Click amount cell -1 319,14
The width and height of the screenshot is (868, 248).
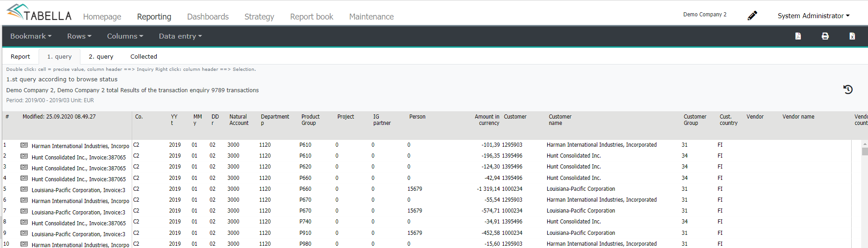(x=488, y=189)
